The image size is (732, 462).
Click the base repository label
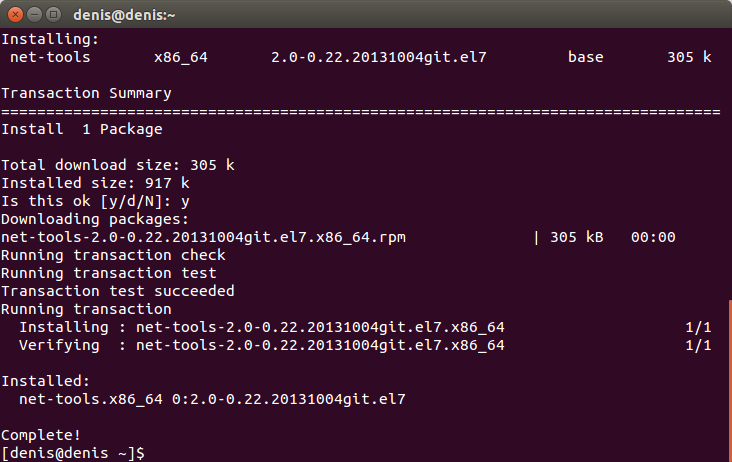pyautogui.click(x=585, y=57)
